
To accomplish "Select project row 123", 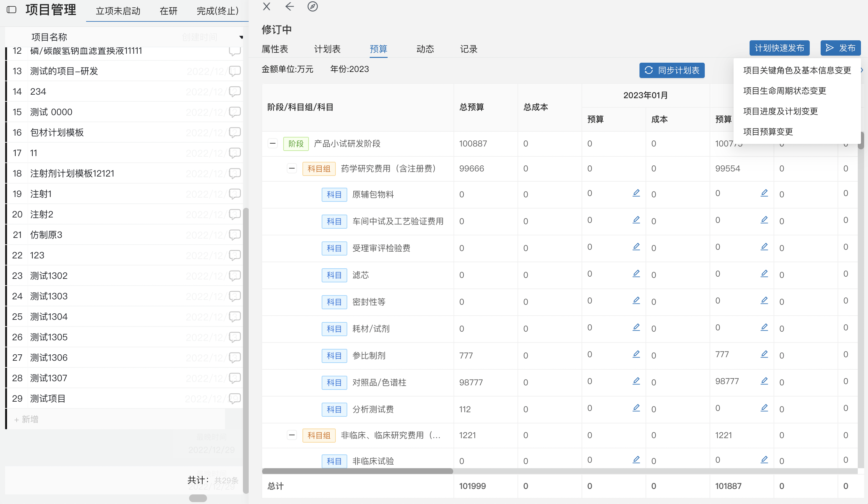I will point(125,255).
